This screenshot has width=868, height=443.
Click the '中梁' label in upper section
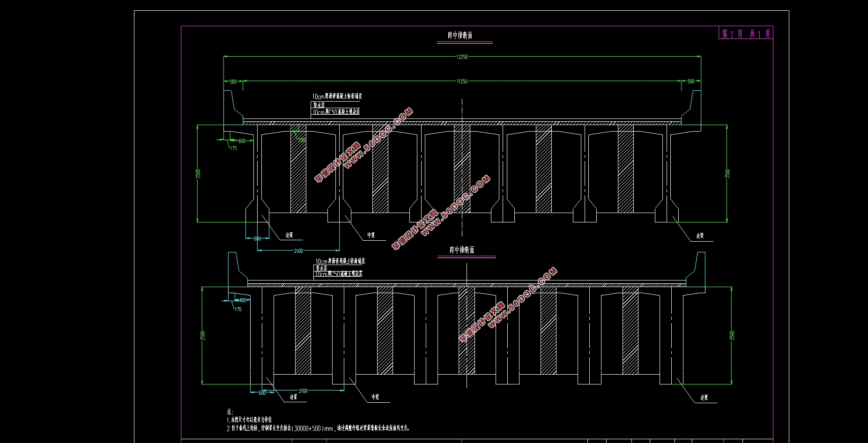tap(371, 235)
